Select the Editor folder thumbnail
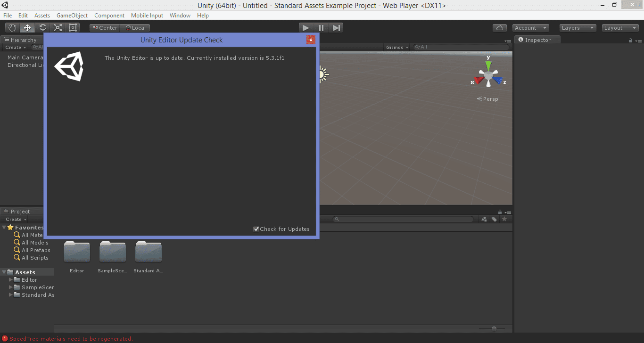Viewport: 644px width, 343px height. pos(77,252)
